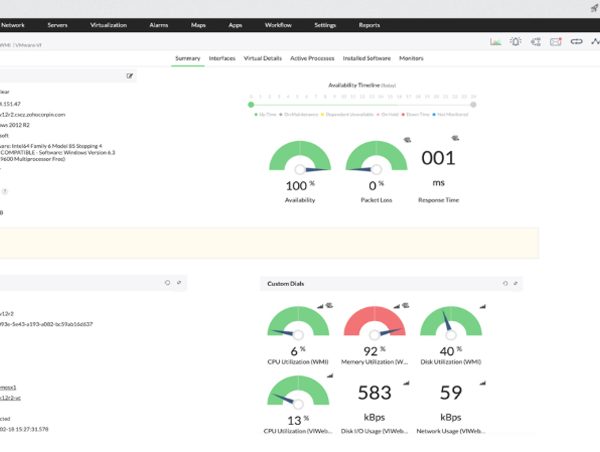Click the small help question mark icon
This screenshot has height=452, width=600.
pos(5,191)
